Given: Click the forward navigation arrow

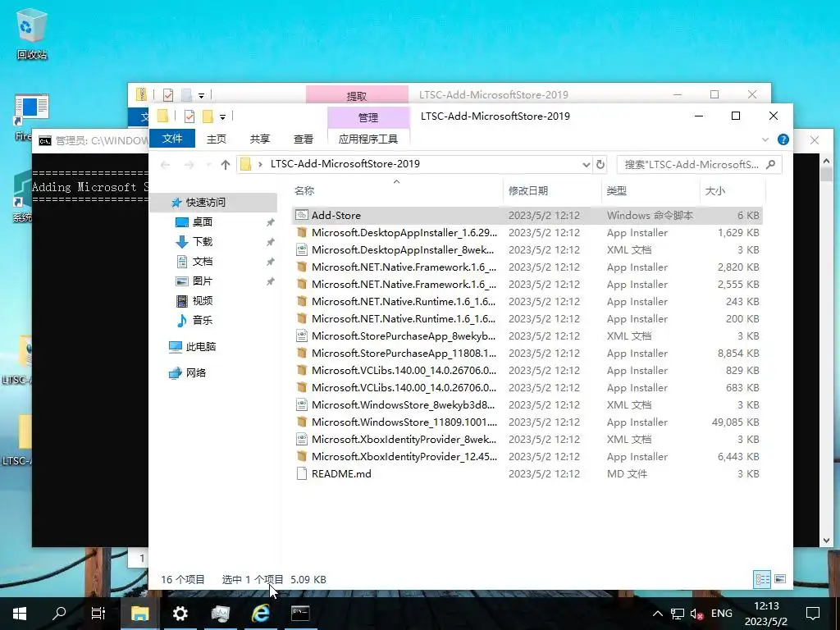Looking at the screenshot, I should click(x=189, y=164).
